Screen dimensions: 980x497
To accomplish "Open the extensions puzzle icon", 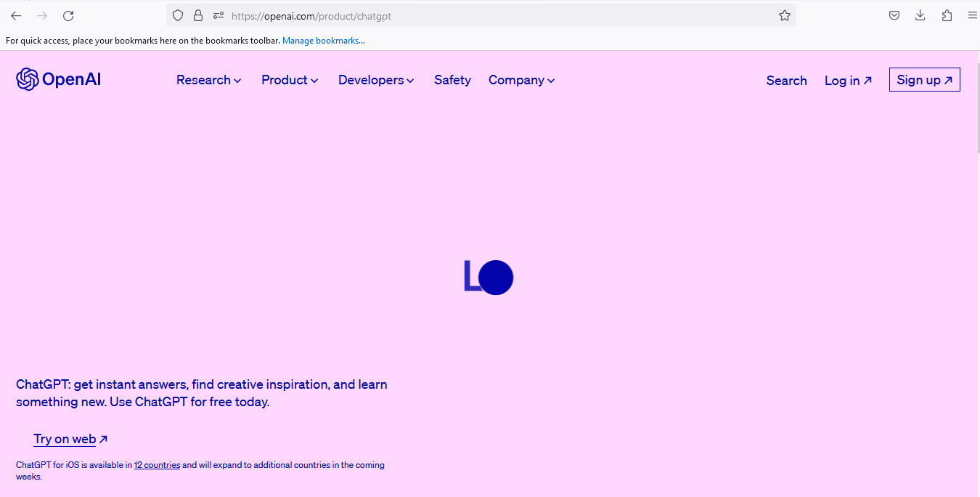I will click(947, 15).
